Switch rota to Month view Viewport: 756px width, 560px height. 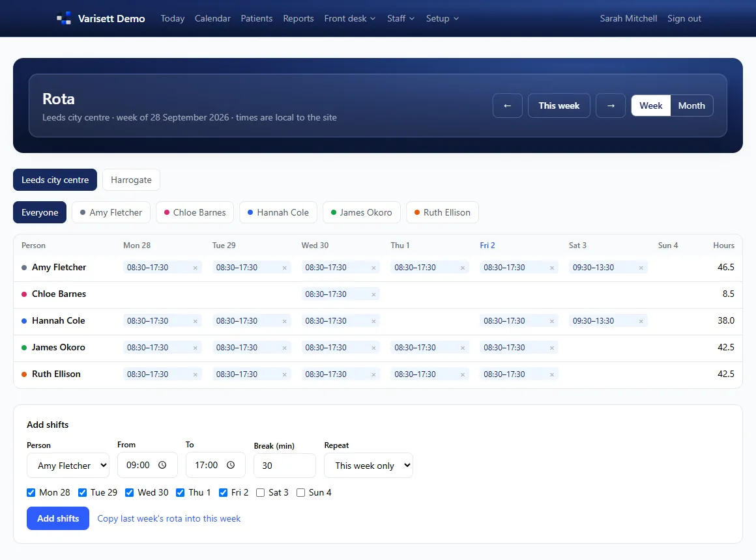pyautogui.click(x=691, y=105)
